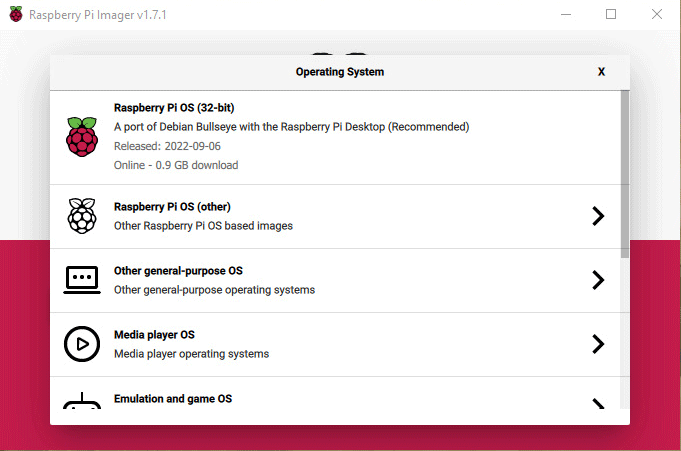Image resolution: width=681 pixels, height=451 pixels.
Task: Click the laptop icon for Other general-purpose OS
Action: 82,280
